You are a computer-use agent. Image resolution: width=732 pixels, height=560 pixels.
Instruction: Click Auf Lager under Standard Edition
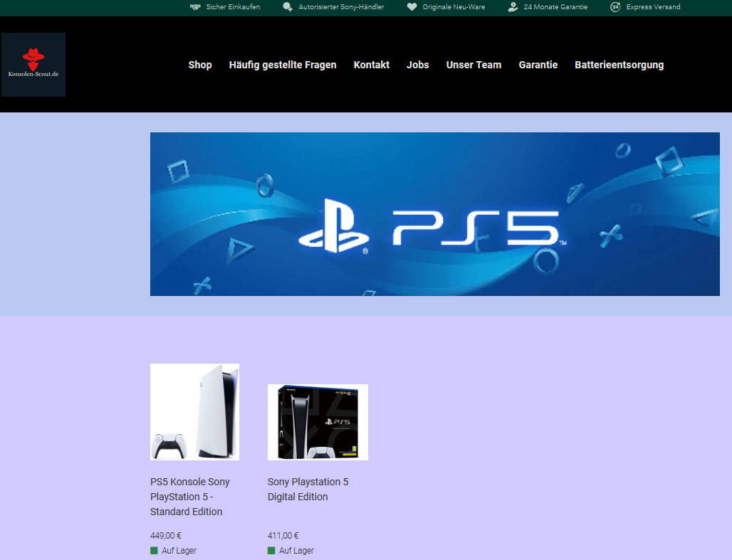pyautogui.click(x=179, y=551)
